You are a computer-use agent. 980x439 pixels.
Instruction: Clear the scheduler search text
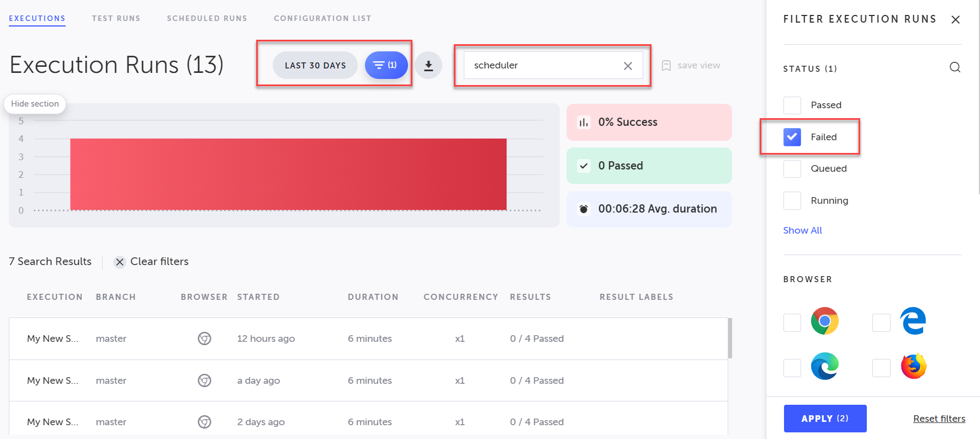(x=628, y=66)
